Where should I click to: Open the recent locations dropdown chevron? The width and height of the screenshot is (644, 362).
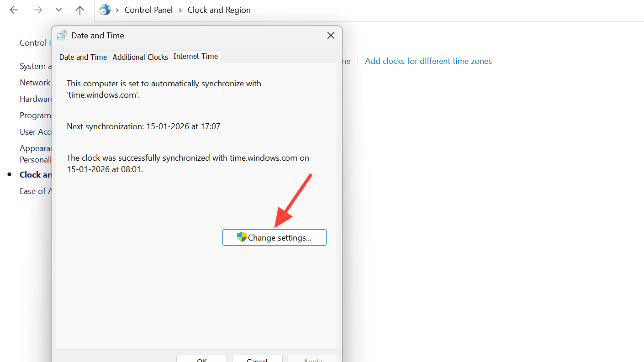coord(58,10)
